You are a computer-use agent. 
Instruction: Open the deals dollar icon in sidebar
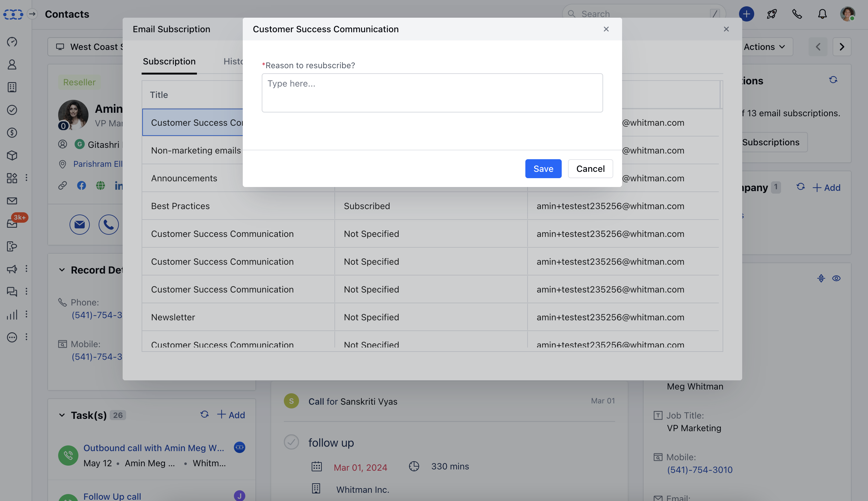pyautogui.click(x=12, y=132)
